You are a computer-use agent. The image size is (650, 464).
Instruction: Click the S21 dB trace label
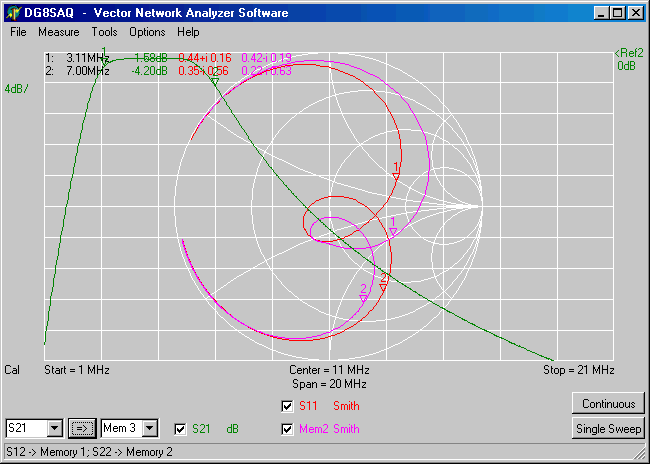coord(215,429)
